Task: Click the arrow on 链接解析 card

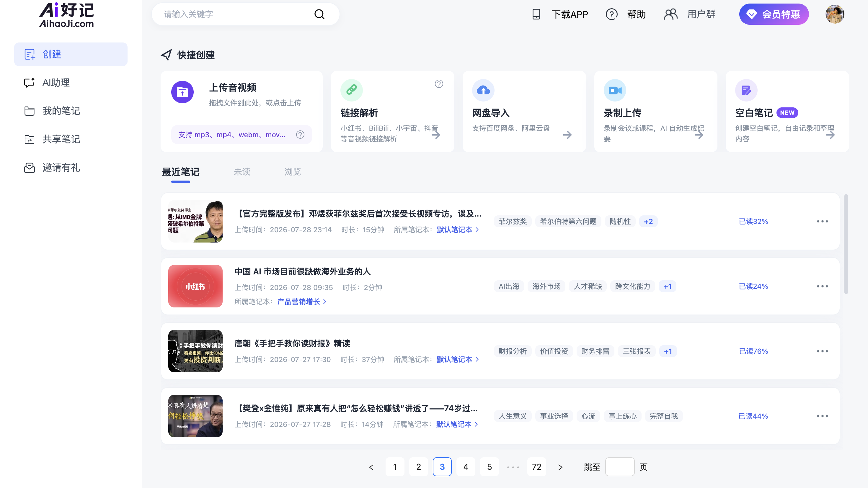Action: (436, 135)
